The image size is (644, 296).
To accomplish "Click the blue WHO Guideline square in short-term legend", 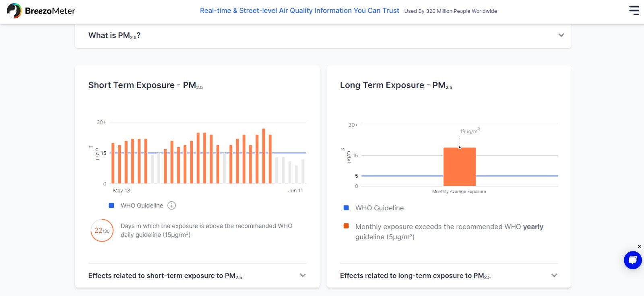I will [111, 206].
